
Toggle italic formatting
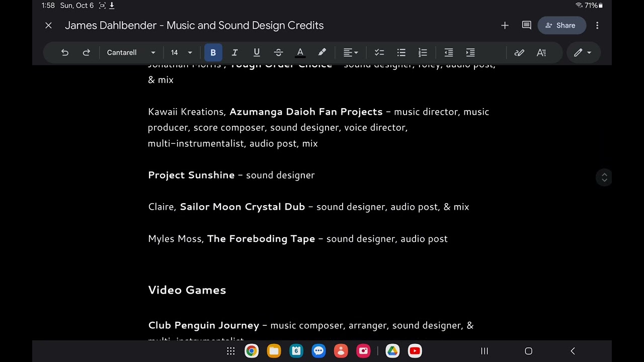tap(234, 52)
